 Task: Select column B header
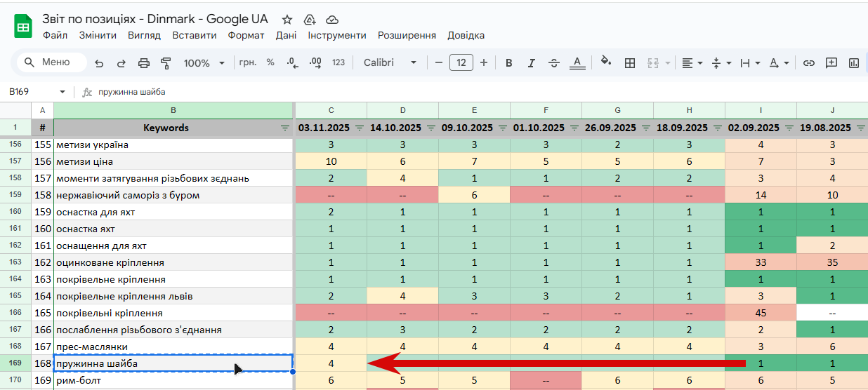click(173, 110)
